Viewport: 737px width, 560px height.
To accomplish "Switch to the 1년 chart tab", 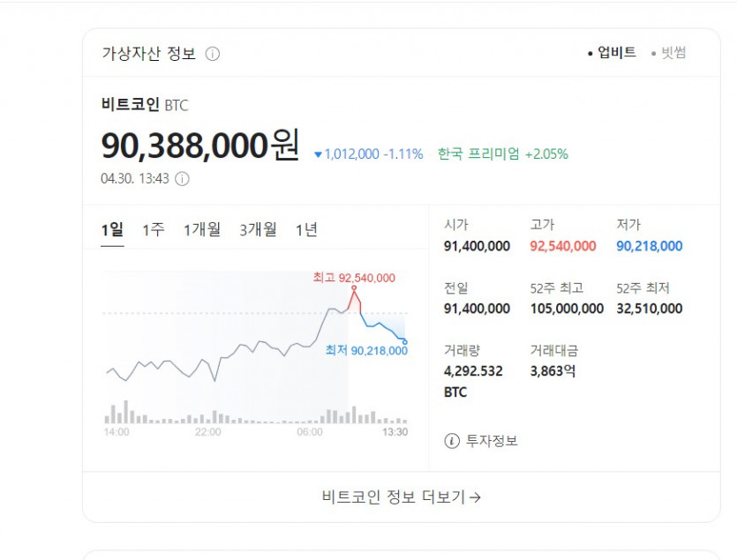I will pyautogui.click(x=306, y=230).
